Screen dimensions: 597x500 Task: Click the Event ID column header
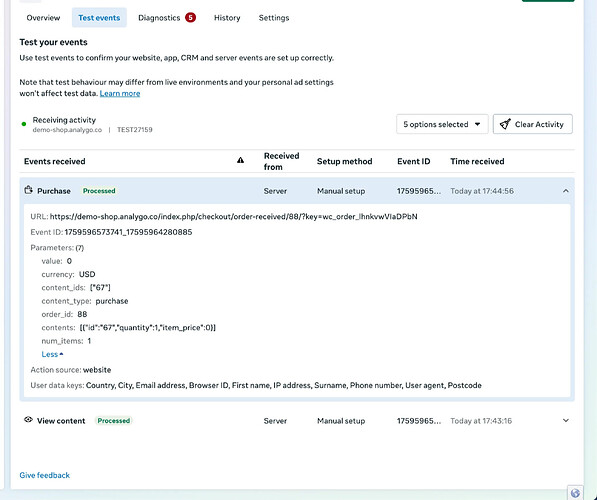coord(413,161)
